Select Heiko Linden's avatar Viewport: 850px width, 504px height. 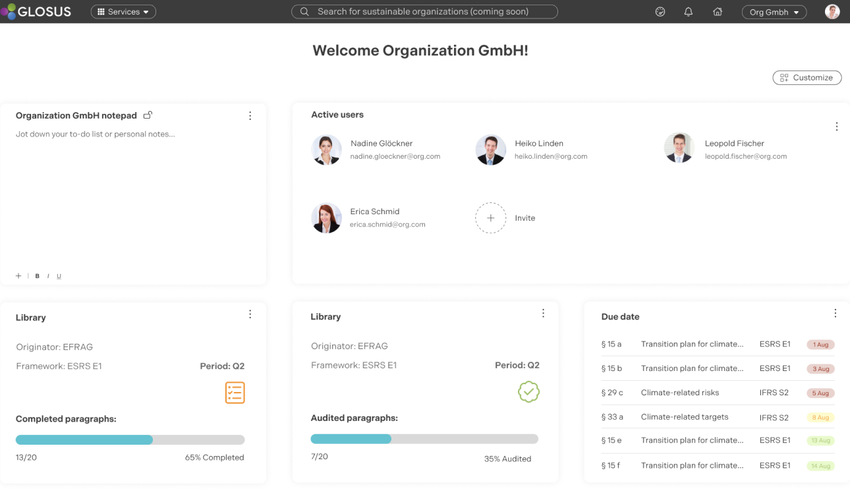490,150
